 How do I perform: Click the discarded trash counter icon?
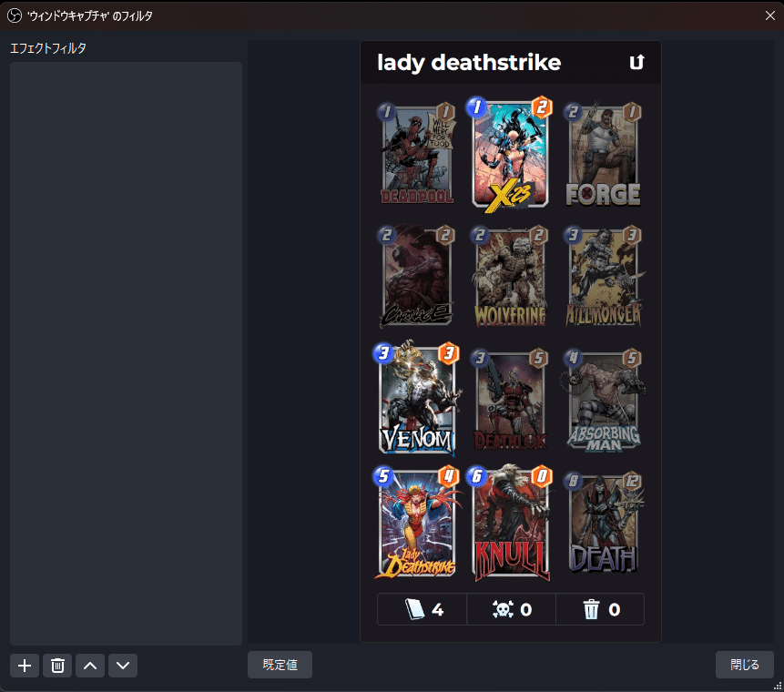click(591, 609)
